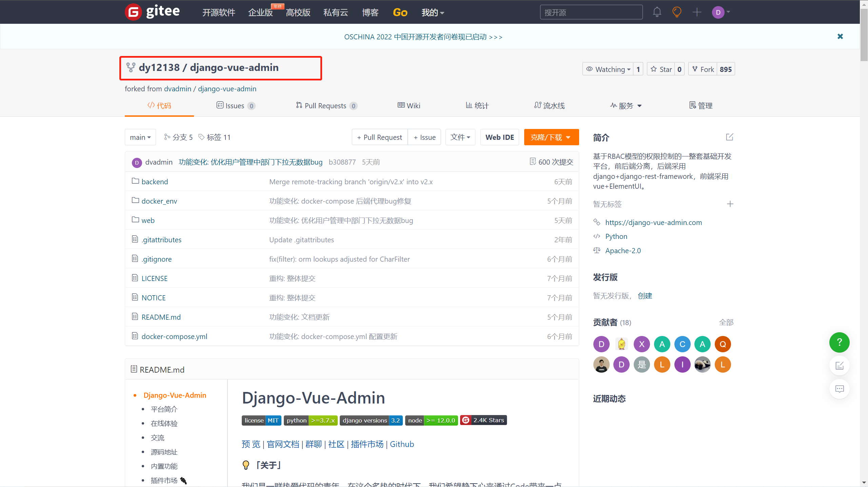
Task: Click the green help question mark button
Action: [839, 342]
